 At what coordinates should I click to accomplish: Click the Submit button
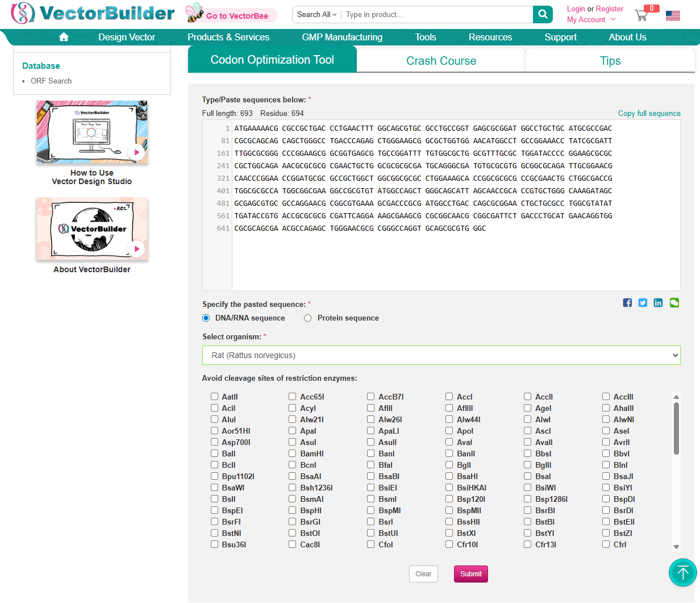tap(470, 574)
